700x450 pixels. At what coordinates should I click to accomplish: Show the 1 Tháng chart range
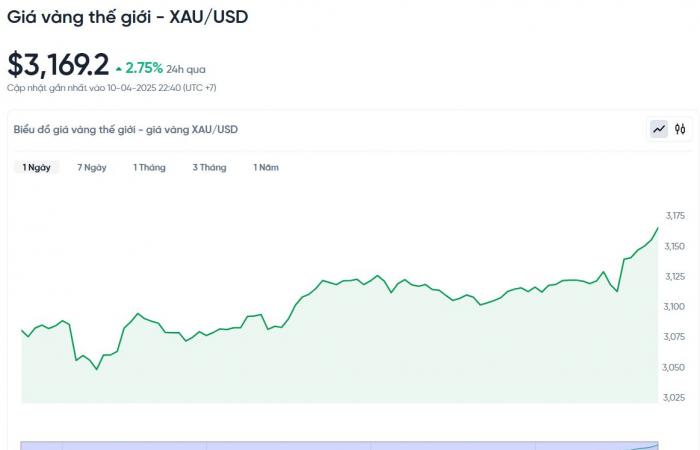click(x=149, y=167)
